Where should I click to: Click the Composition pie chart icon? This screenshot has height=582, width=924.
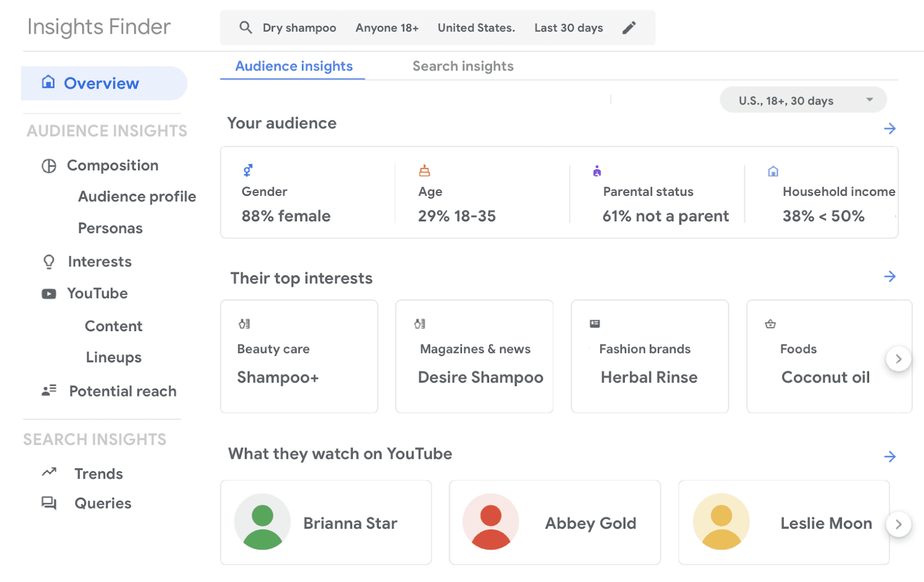[49, 166]
